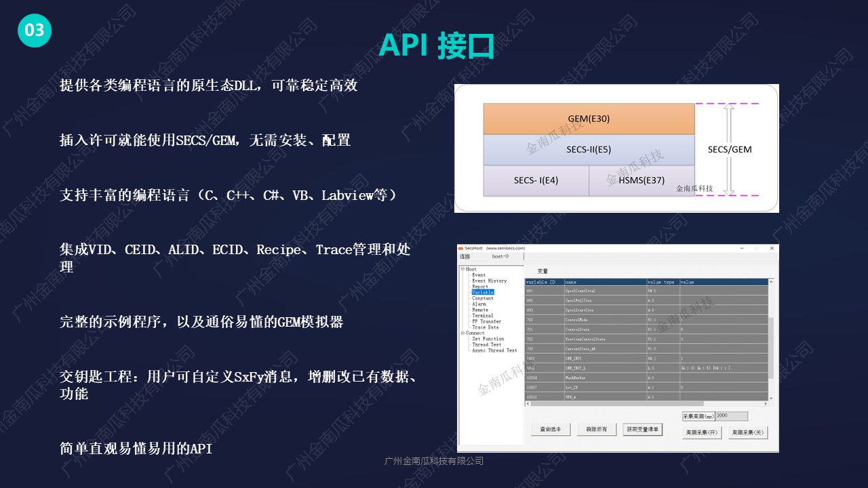Open the 连接 menu
The height and width of the screenshot is (488, 868).
[x=465, y=257]
